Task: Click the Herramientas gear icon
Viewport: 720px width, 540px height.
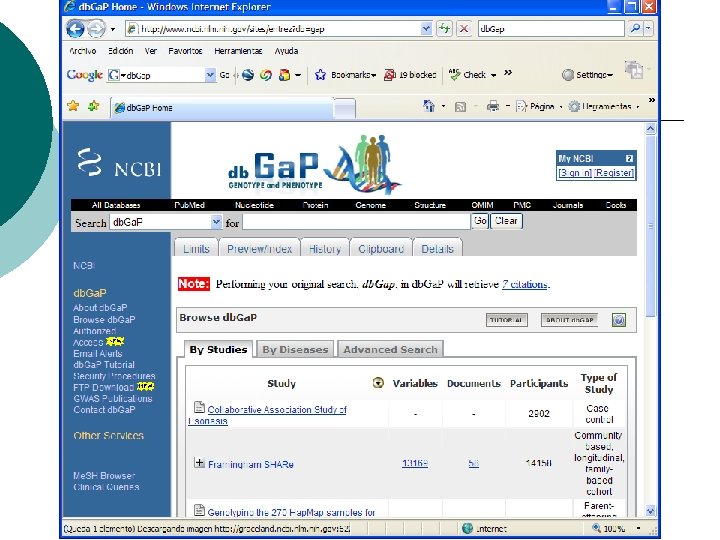Action: coord(574,107)
